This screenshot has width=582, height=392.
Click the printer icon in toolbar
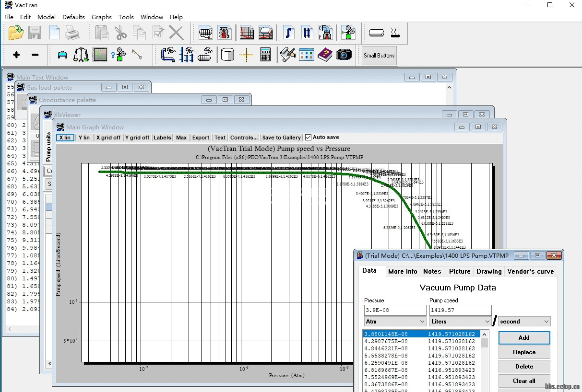pos(72,33)
